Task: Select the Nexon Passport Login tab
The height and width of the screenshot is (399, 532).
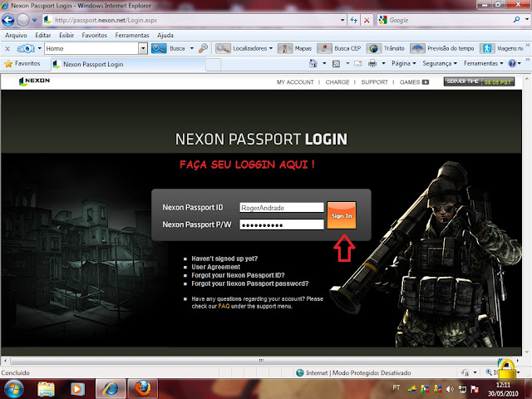Action: pyautogui.click(x=128, y=64)
